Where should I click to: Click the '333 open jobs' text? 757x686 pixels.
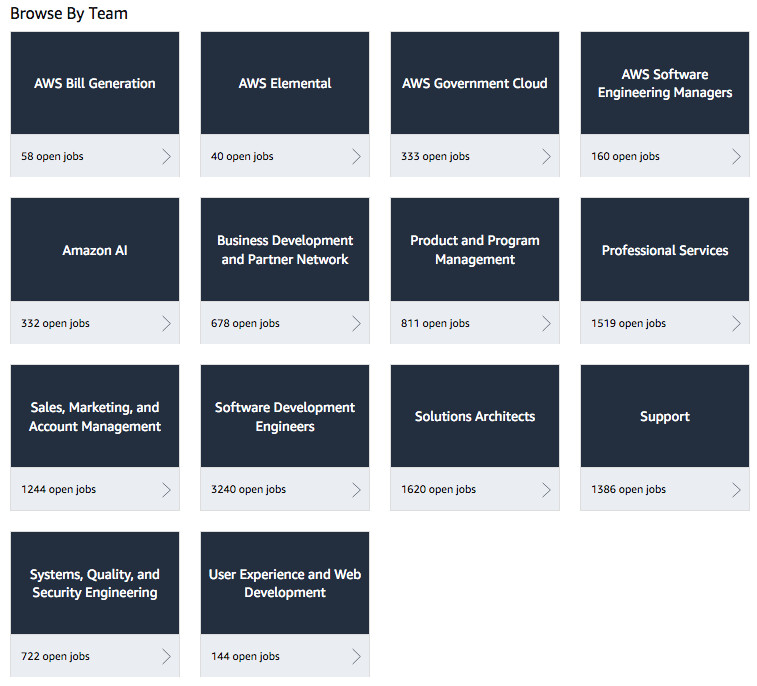click(x=435, y=156)
